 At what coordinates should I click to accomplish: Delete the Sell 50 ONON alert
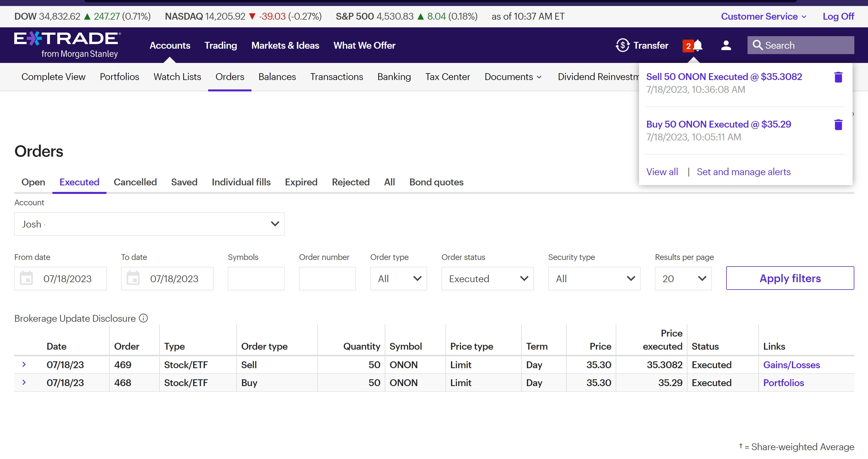click(x=838, y=77)
